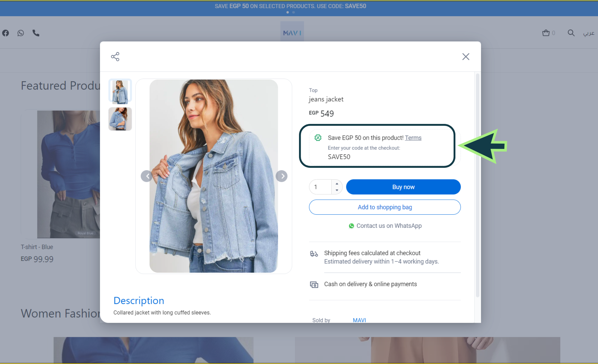Click the share icon in product popup
This screenshot has width=598, height=364.
pyautogui.click(x=115, y=57)
